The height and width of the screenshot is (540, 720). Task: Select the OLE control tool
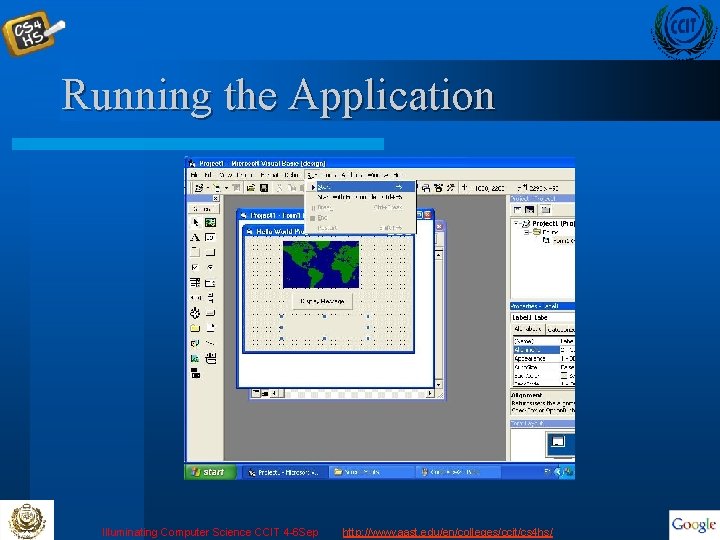click(x=195, y=373)
